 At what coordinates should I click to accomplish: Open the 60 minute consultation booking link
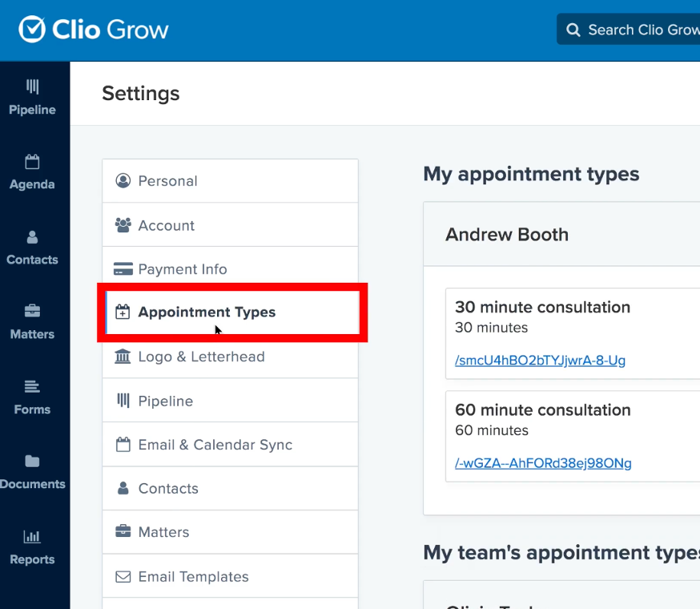543,463
